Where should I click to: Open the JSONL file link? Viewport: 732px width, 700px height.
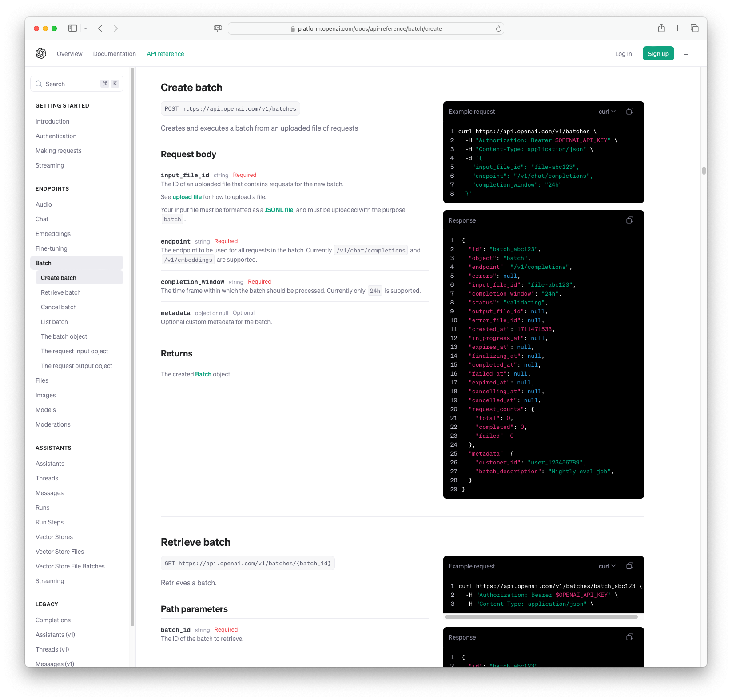279,210
